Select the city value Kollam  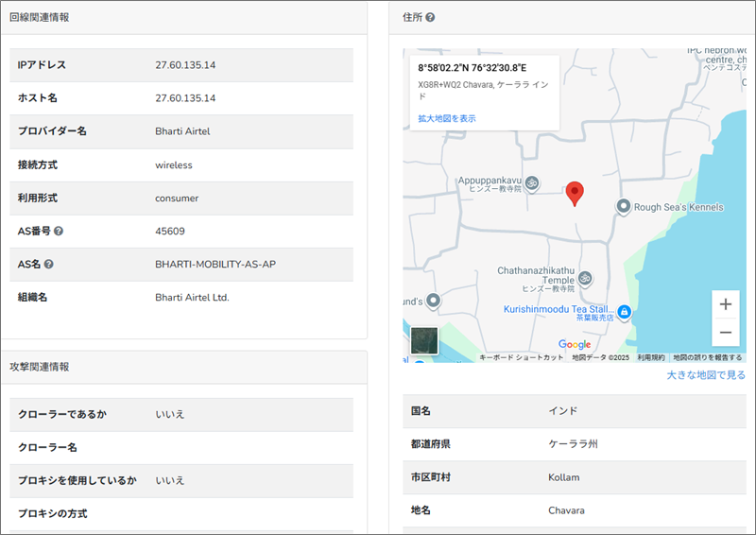click(563, 477)
